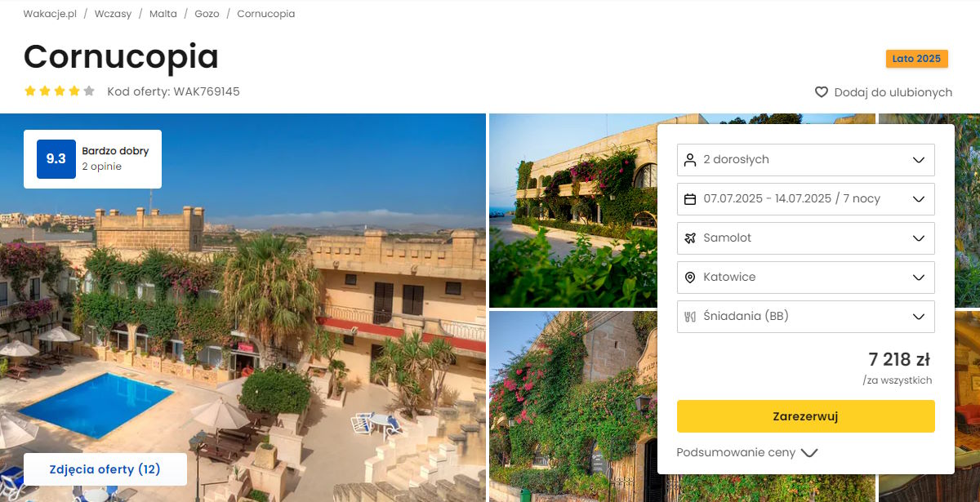Click the calendar icon in date field
Screen dimensions: 980x502
pos(690,198)
